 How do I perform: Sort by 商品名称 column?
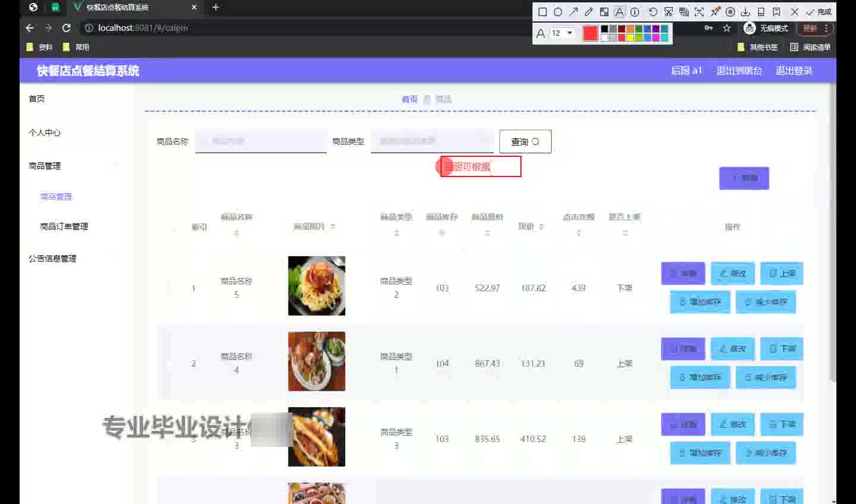tap(237, 233)
